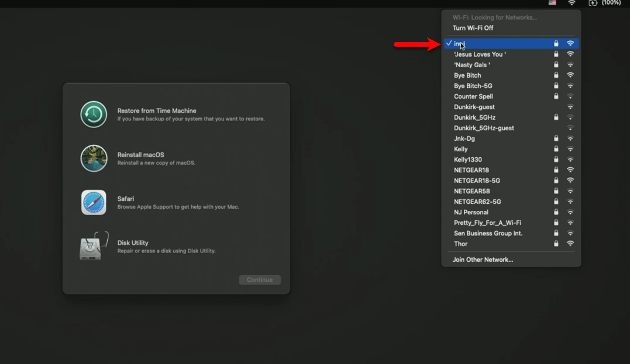Click the Safari compass icon
This screenshot has height=364, width=630.
pos(94,202)
